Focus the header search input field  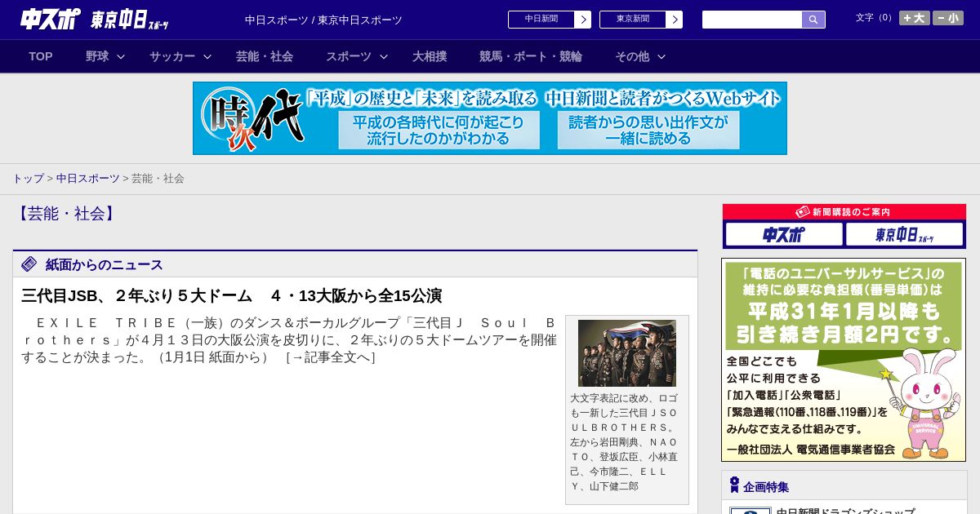pyautogui.click(x=752, y=20)
